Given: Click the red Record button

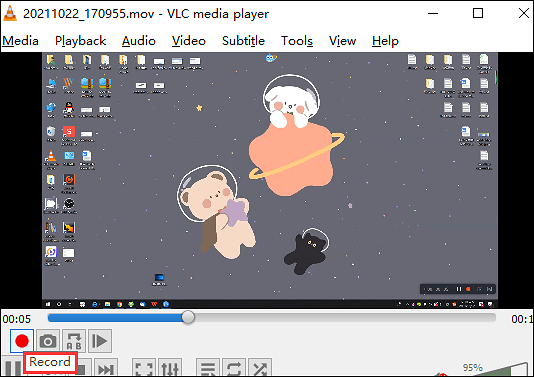Looking at the screenshot, I should tap(22, 341).
